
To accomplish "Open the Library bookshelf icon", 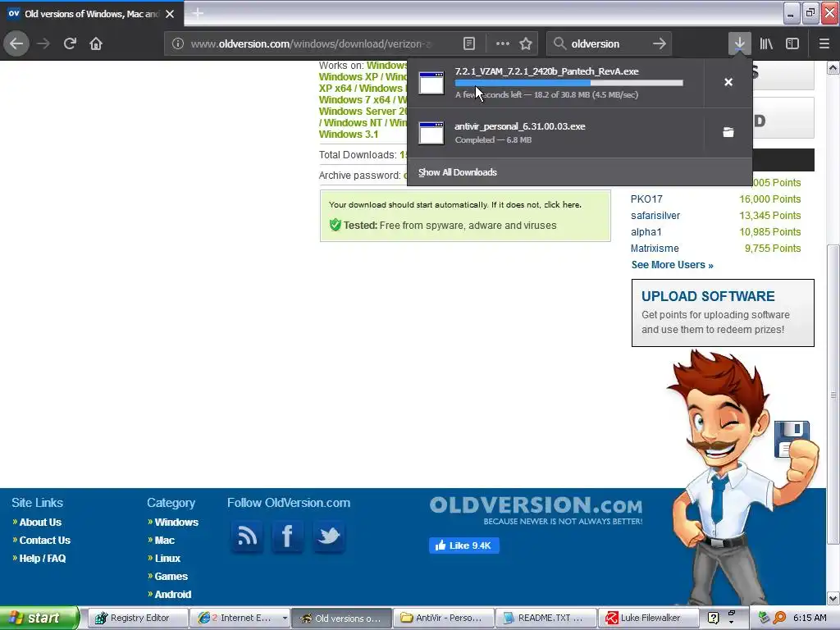I will [766, 43].
